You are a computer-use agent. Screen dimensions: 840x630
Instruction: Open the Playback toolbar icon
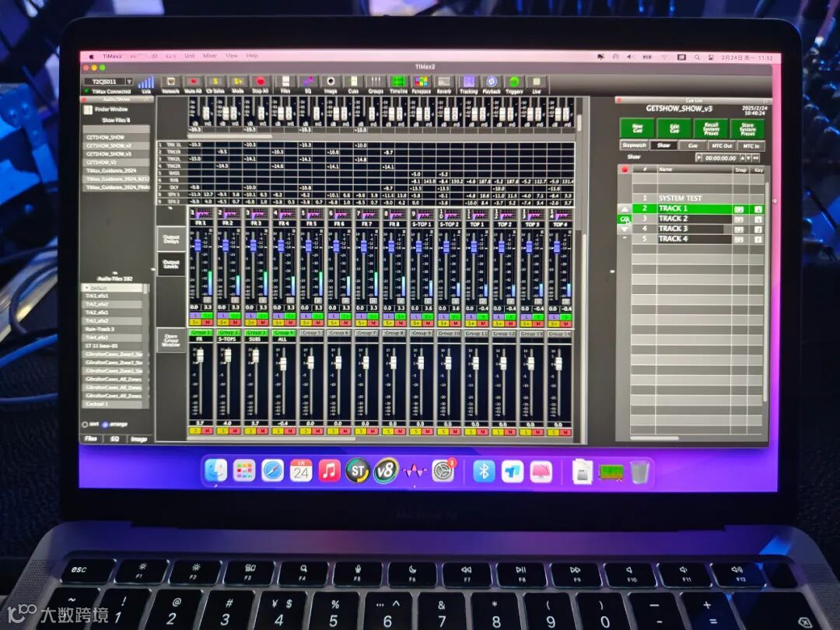click(492, 82)
